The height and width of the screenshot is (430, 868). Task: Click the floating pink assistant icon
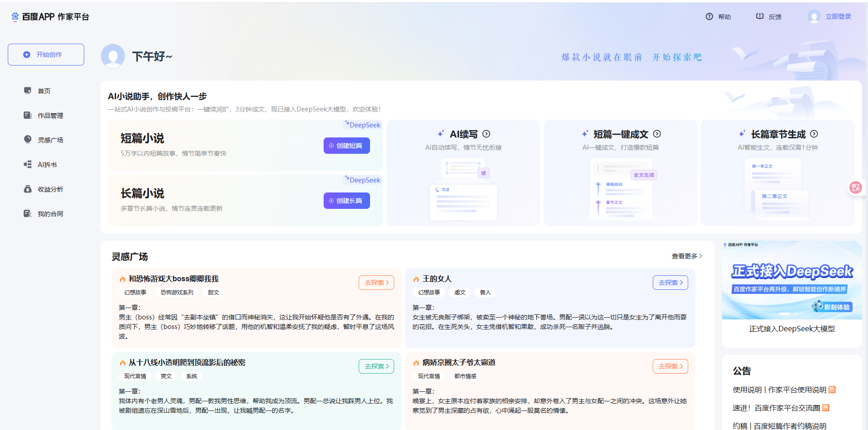(x=856, y=187)
